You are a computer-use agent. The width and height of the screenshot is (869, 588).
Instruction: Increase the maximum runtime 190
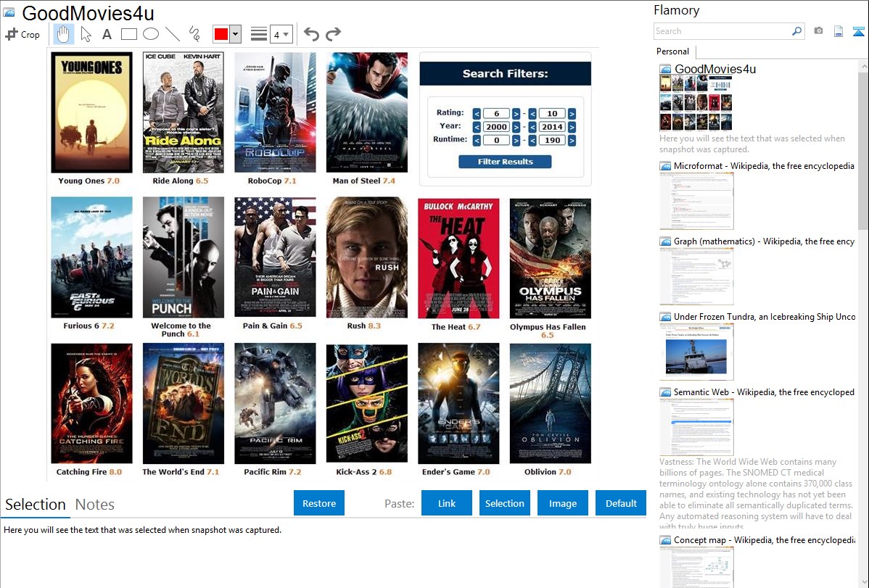[572, 140]
